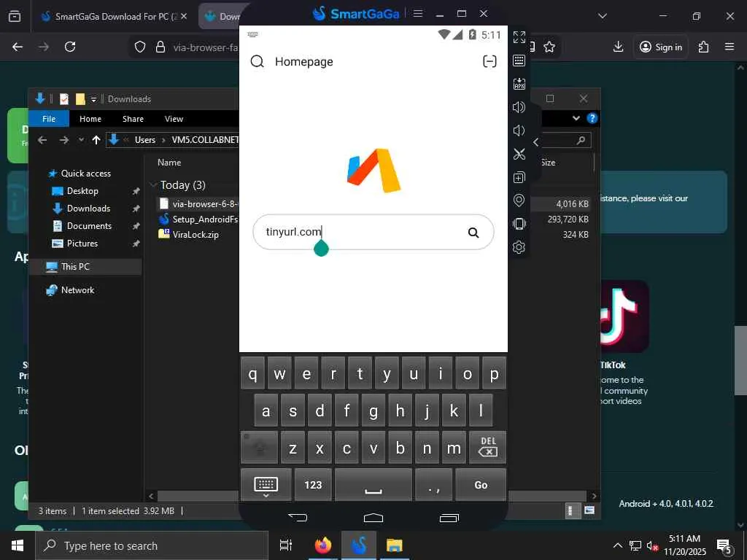
Task: Reload page in Firefox
Action: coord(70,47)
